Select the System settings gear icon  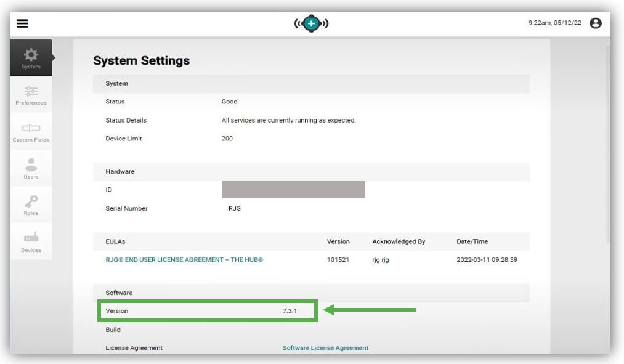pos(31,56)
